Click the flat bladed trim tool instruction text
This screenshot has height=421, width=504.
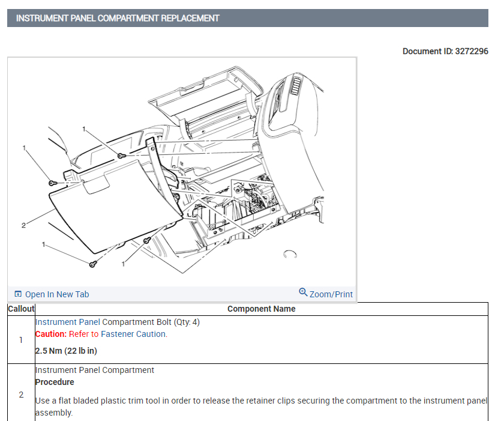pos(262,407)
